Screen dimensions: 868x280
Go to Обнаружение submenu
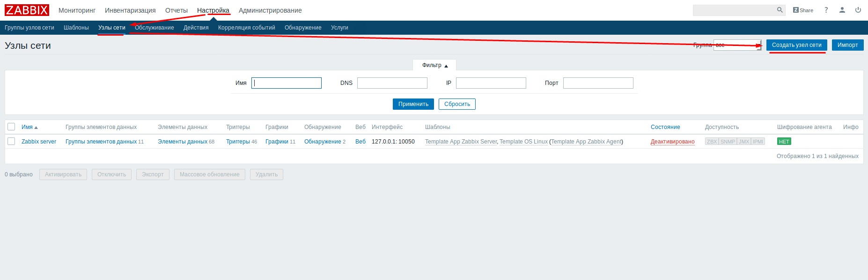[x=303, y=28]
